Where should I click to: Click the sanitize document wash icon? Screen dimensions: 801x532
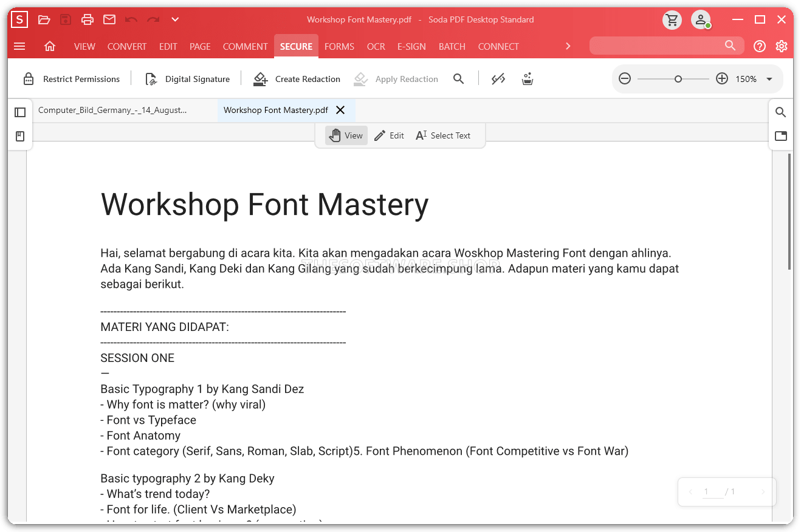[528, 79]
